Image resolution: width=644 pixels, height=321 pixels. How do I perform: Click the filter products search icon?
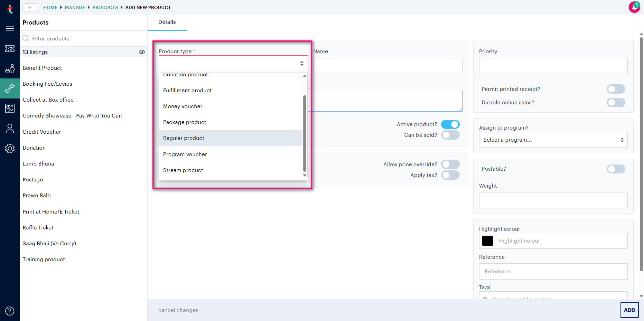click(x=26, y=38)
